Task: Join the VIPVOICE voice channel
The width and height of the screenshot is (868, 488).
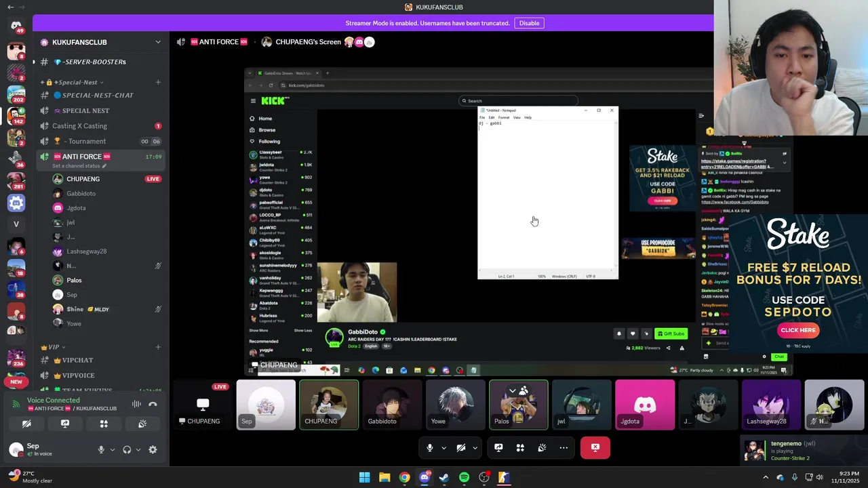Action: click(102, 375)
